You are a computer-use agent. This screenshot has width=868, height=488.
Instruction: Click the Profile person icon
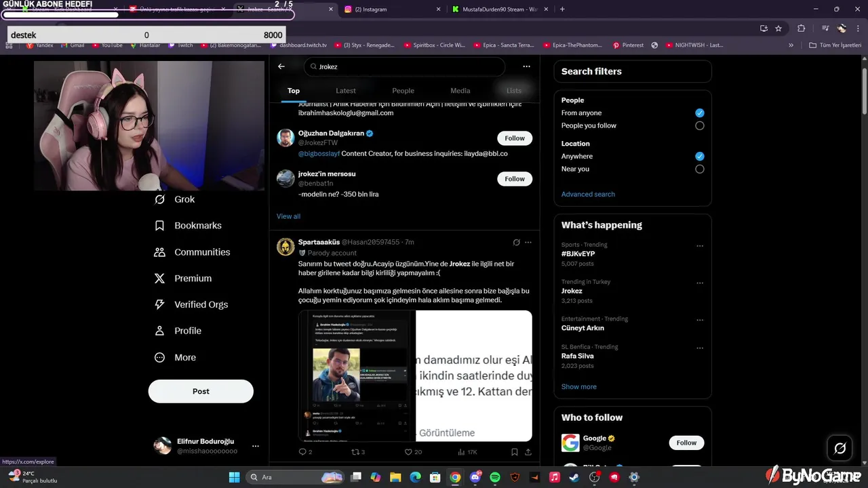(x=159, y=331)
